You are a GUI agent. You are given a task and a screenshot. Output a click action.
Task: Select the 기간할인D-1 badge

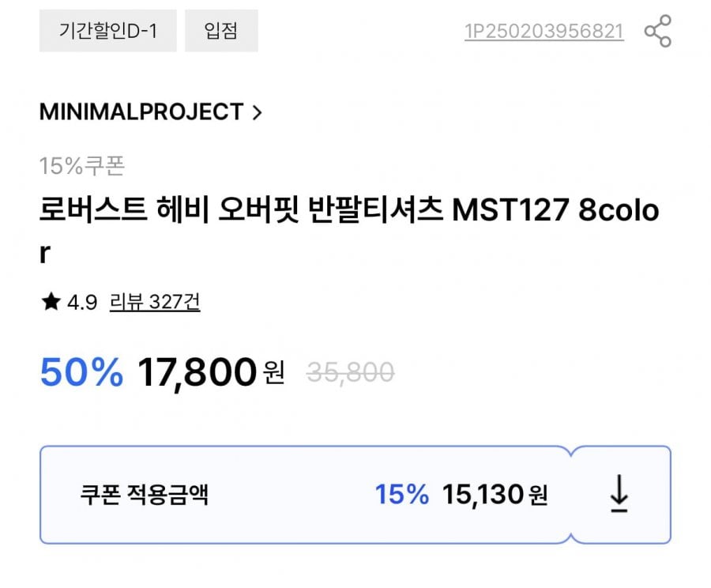(x=107, y=31)
